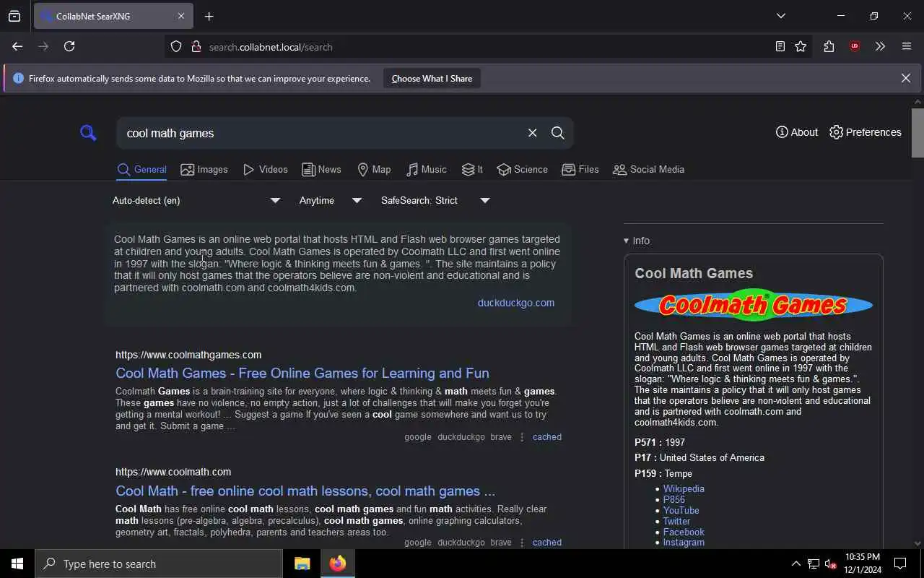Switch to the Science tab
Screen dimensions: 924x578
(522, 169)
